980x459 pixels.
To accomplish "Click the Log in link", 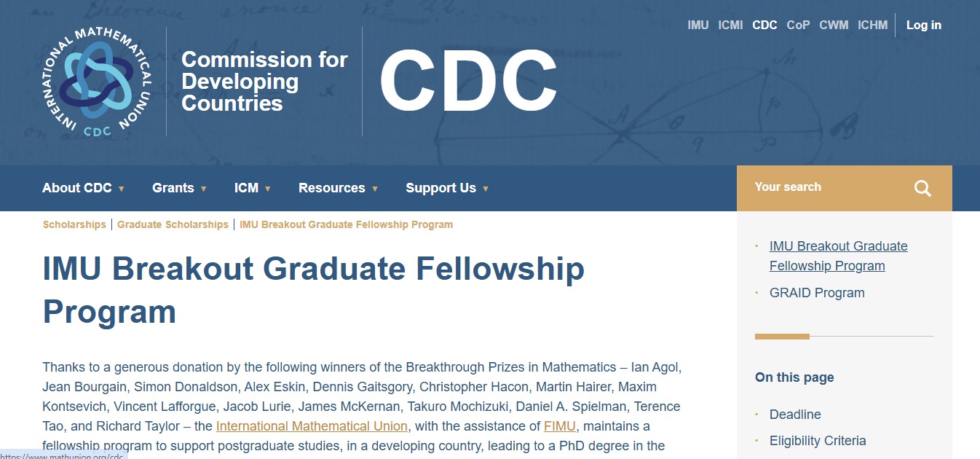I will click(923, 25).
